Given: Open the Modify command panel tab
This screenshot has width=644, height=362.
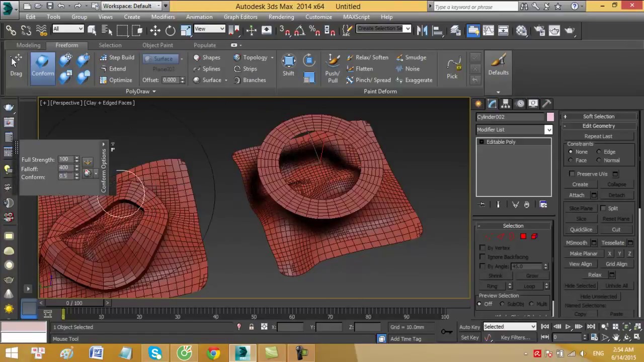Looking at the screenshot, I should 492,104.
